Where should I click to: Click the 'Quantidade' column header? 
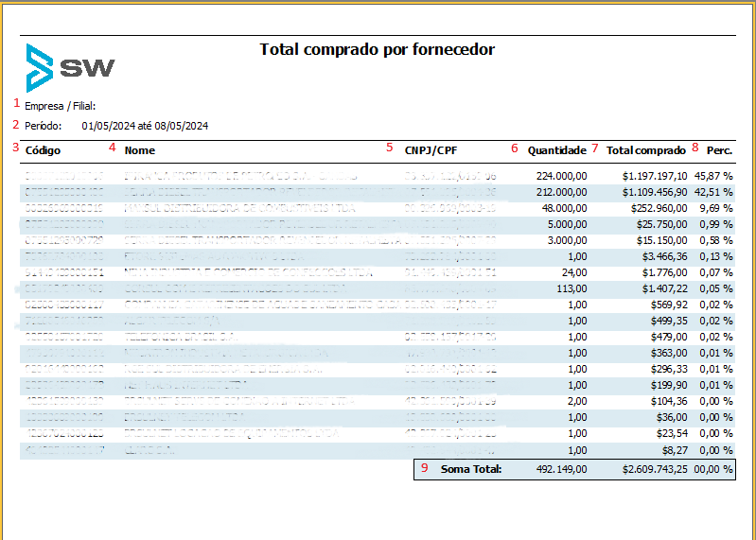557,150
